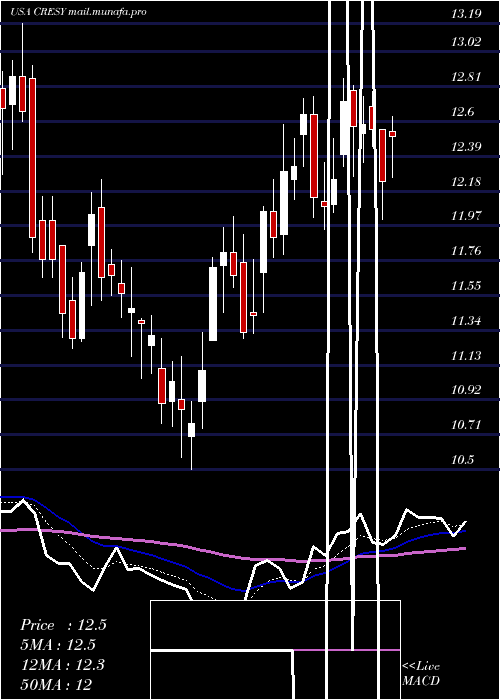Click the 12.81 price axis label
500x700 pixels.
pos(466,77)
